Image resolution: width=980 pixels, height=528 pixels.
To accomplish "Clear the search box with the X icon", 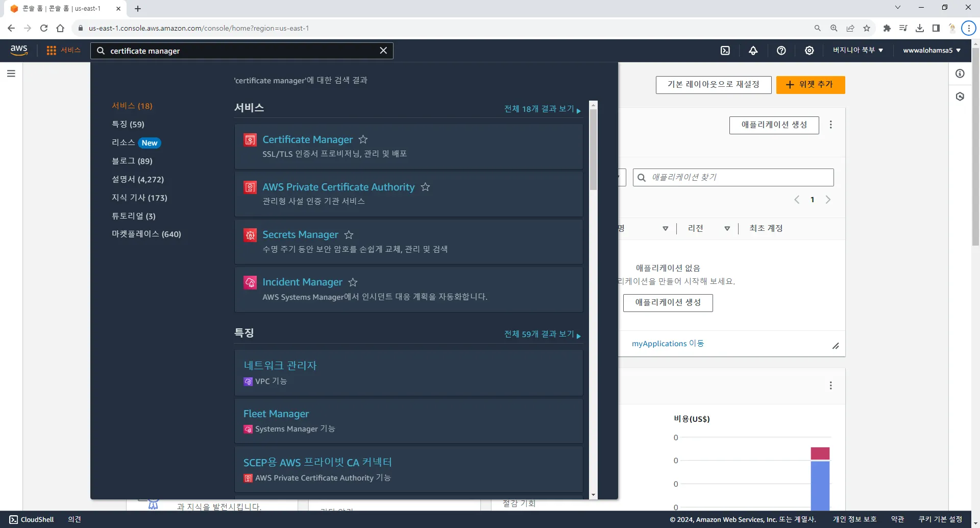I will 383,51.
